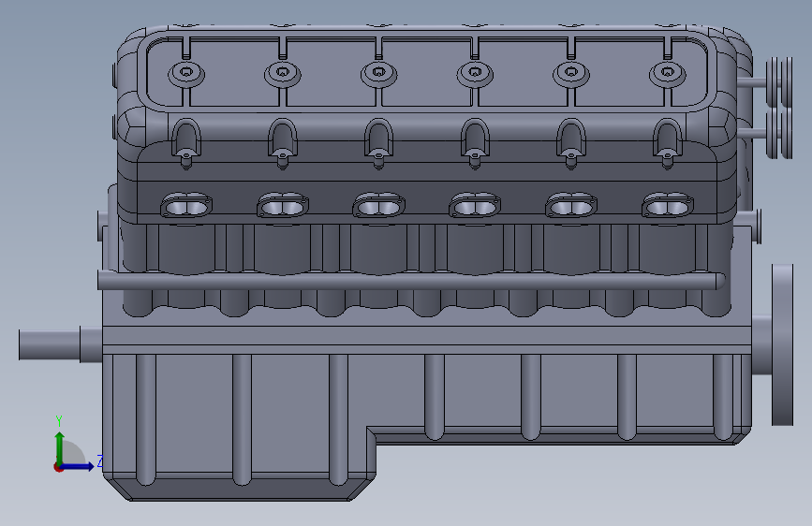The width and height of the screenshot is (812, 526).
Task: Click the green Y axis arrow of triad
Action: point(60,447)
